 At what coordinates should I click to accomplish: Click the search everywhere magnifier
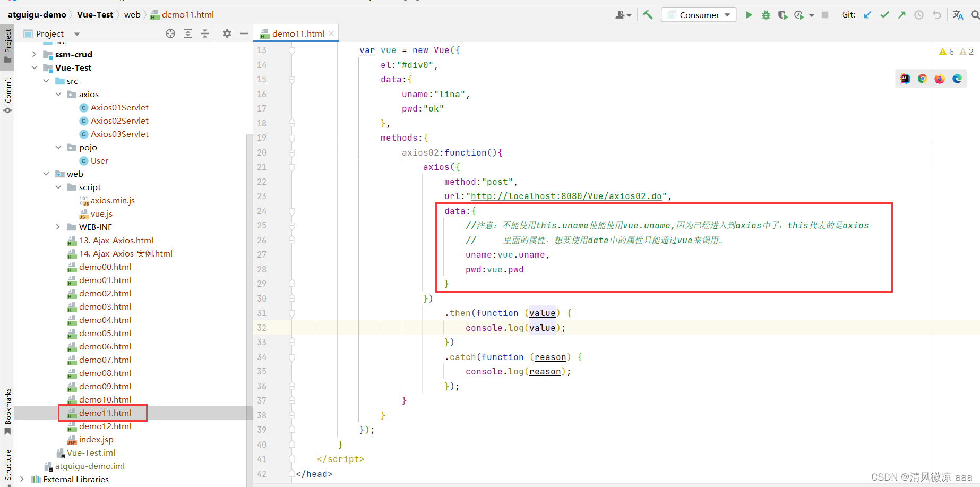(x=975, y=15)
